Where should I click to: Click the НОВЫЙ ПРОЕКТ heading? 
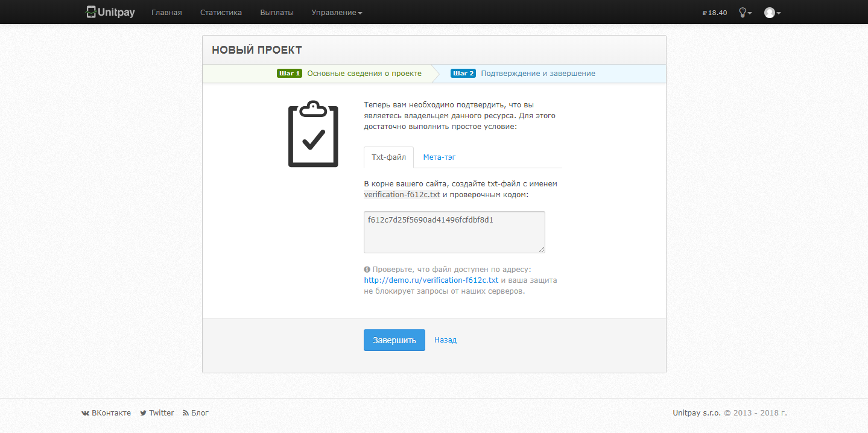coord(257,50)
